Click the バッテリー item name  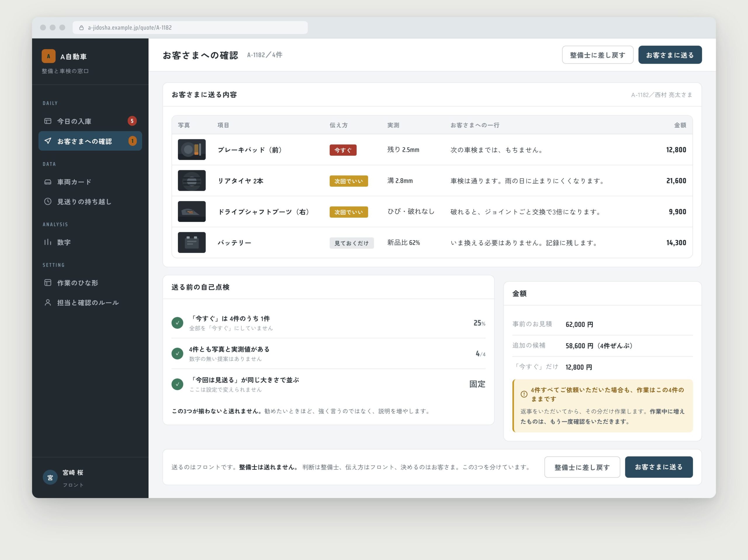click(x=234, y=243)
